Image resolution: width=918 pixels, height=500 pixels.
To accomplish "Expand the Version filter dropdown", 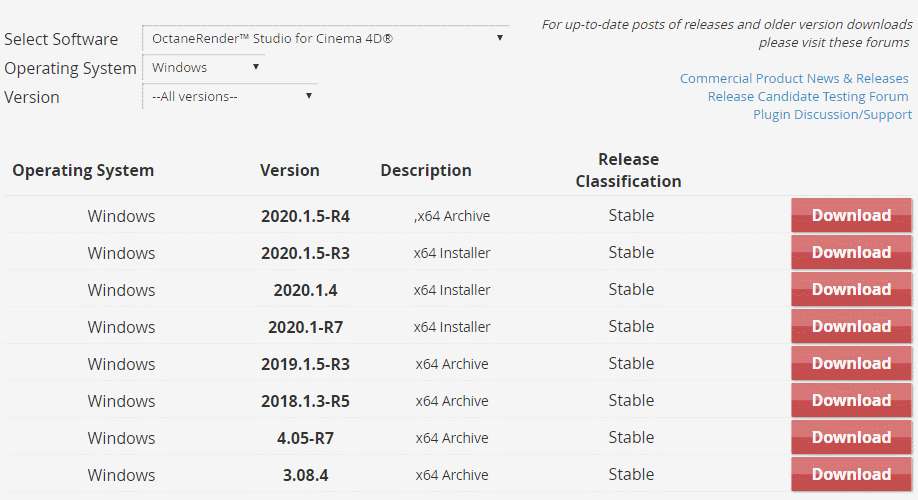I will [229, 97].
